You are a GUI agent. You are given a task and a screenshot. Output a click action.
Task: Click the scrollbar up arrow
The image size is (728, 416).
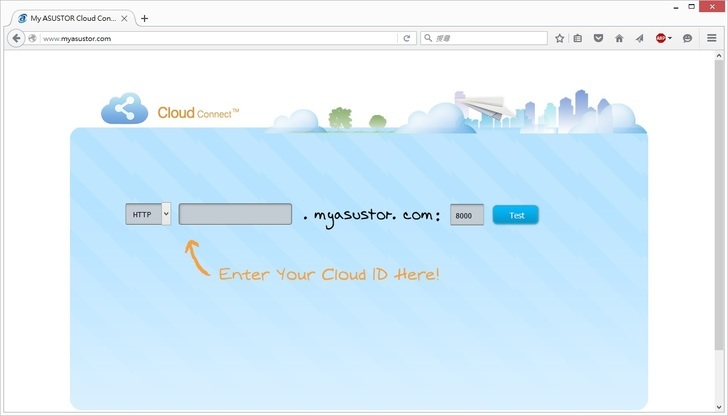719,55
